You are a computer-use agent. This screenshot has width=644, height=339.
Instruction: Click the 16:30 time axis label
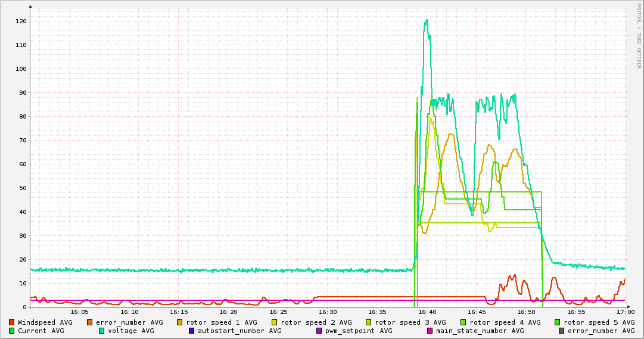[328, 312]
